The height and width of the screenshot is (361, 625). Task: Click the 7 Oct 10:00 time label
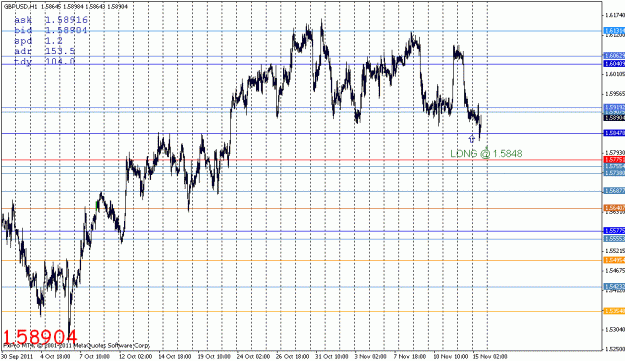click(95, 356)
